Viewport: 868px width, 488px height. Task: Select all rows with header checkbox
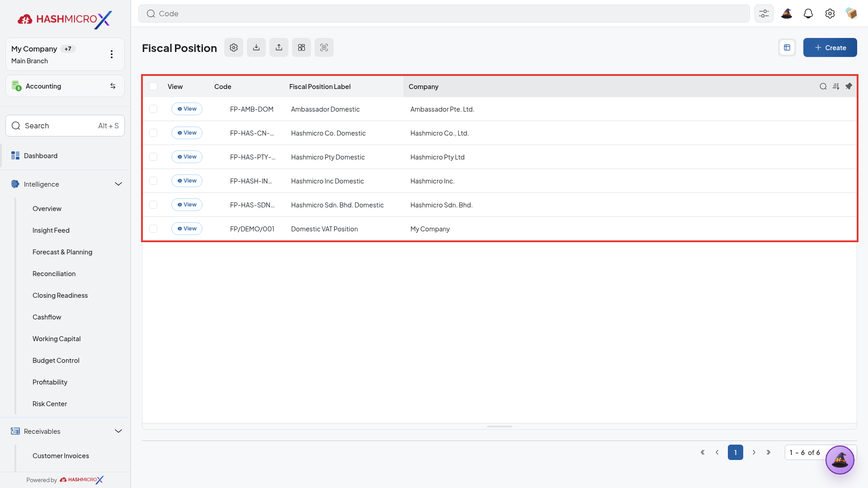click(x=153, y=86)
